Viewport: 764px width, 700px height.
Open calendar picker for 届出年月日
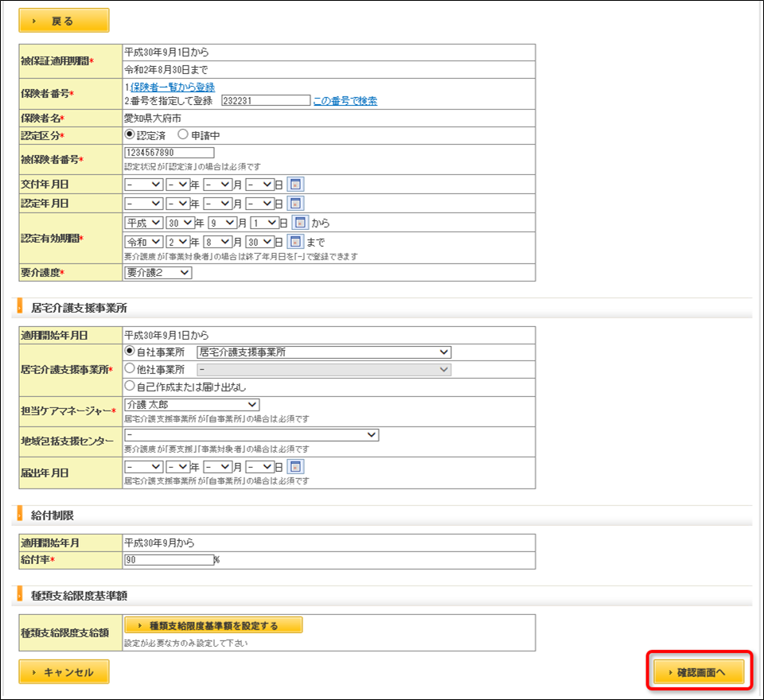click(295, 467)
